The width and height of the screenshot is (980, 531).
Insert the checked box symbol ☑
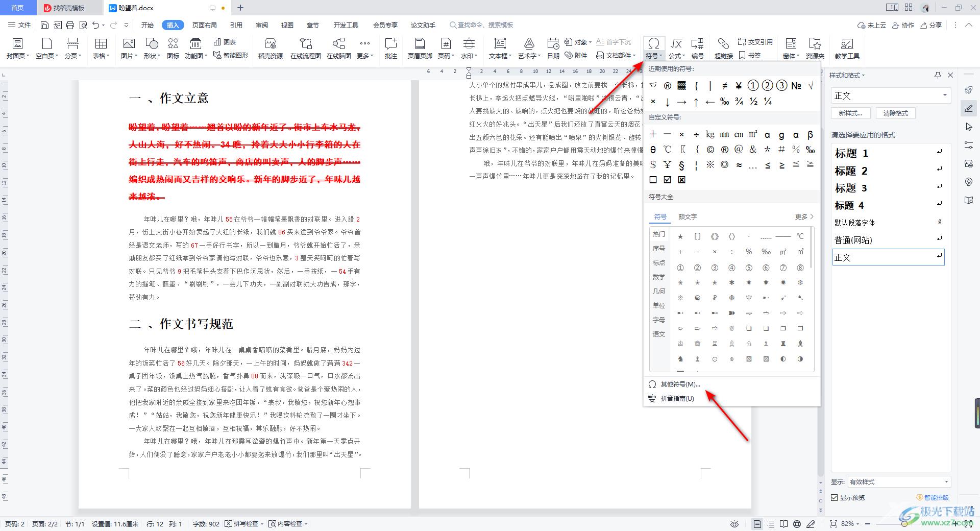[667, 180]
